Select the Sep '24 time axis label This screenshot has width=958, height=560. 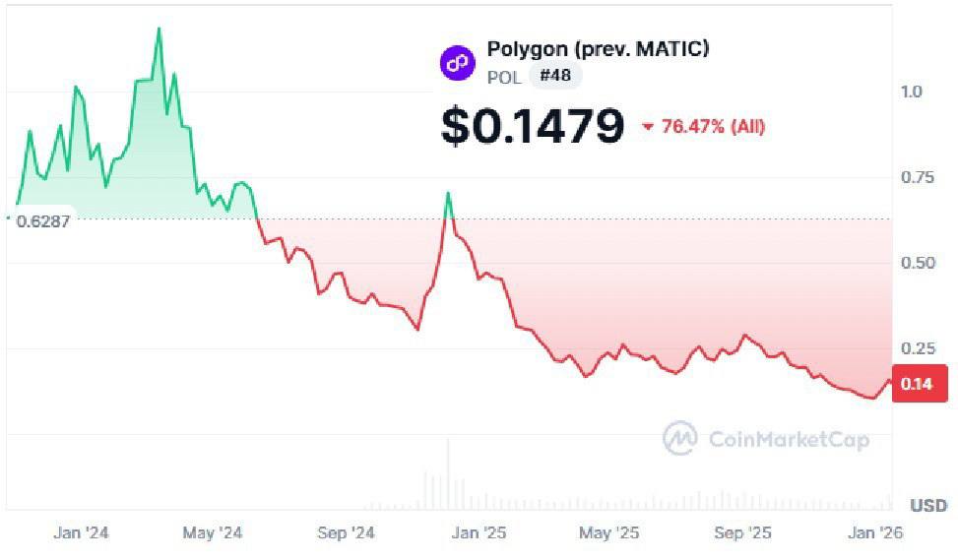tap(346, 532)
